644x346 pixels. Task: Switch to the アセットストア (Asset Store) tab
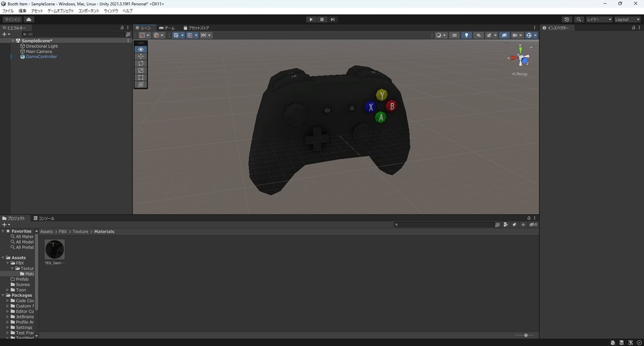(x=196, y=28)
